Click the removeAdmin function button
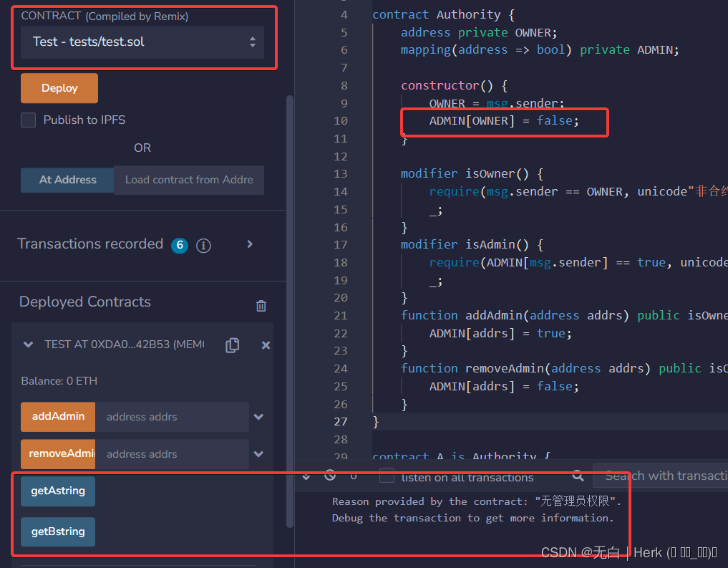 coord(58,453)
